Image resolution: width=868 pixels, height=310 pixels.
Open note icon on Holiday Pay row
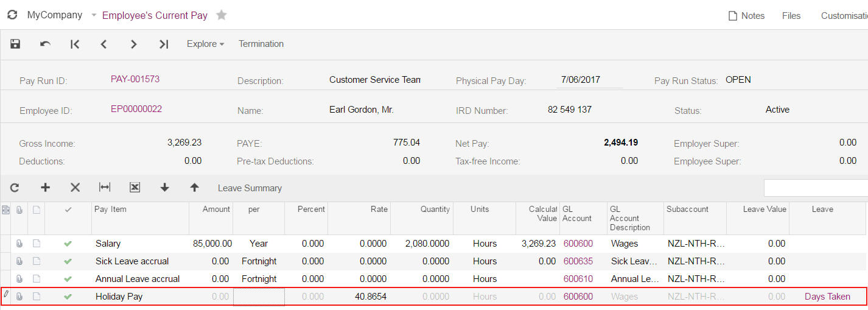tap(37, 297)
